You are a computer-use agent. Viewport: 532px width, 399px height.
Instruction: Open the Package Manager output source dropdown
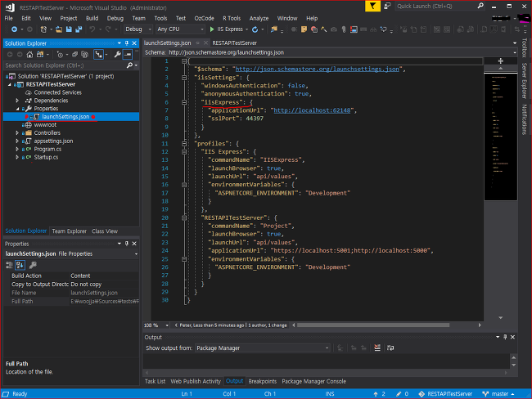262,348
